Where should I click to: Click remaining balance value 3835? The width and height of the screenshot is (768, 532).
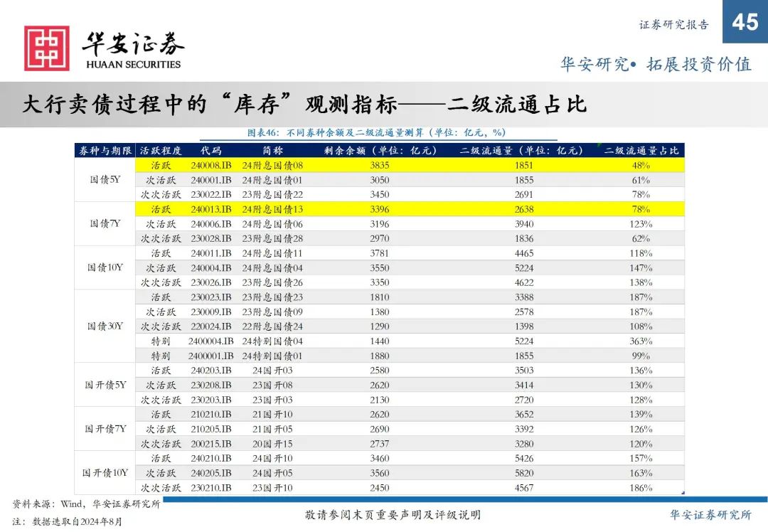[x=380, y=166]
